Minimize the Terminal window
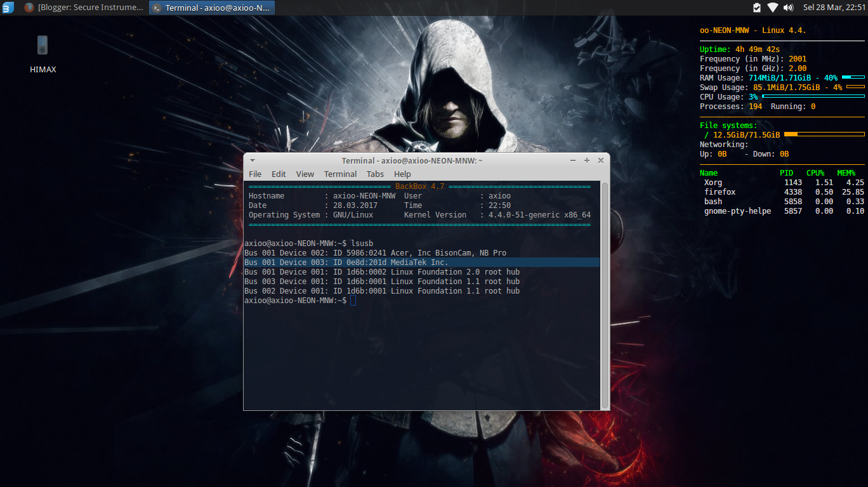868x487 pixels. click(x=573, y=160)
